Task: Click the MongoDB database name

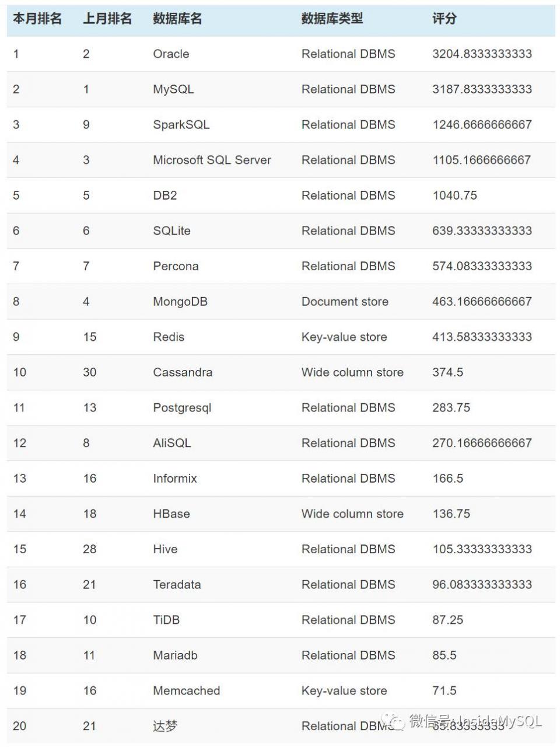Action: pyautogui.click(x=180, y=302)
